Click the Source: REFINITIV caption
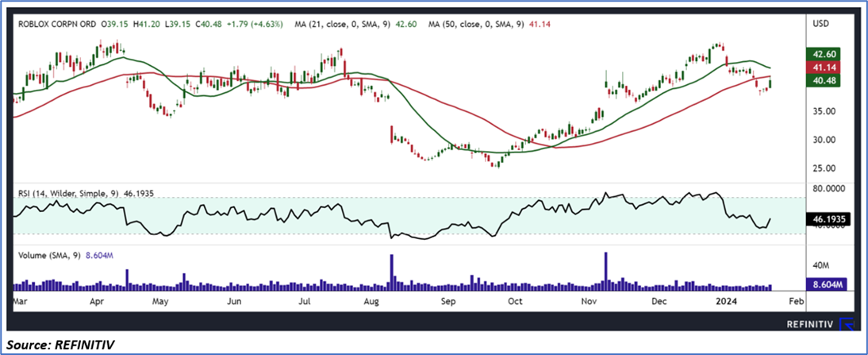This screenshot has width=868, height=355. (61, 345)
